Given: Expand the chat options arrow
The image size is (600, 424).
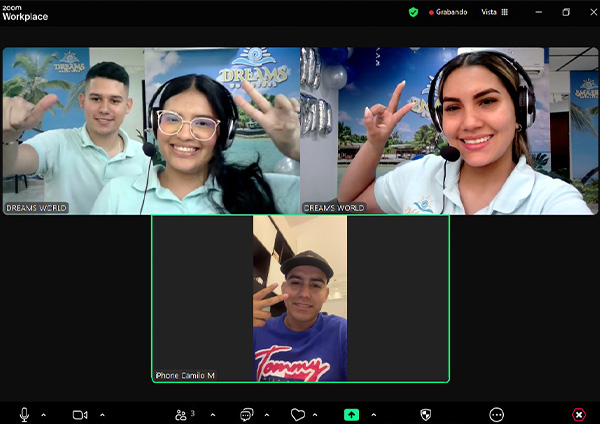Looking at the screenshot, I should click(x=266, y=414).
